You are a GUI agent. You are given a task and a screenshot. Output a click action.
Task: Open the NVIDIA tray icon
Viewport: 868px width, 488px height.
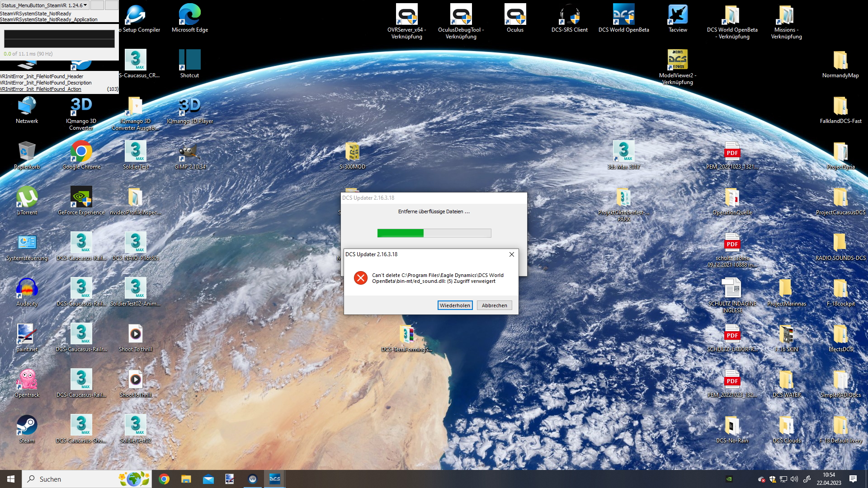(729, 479)
